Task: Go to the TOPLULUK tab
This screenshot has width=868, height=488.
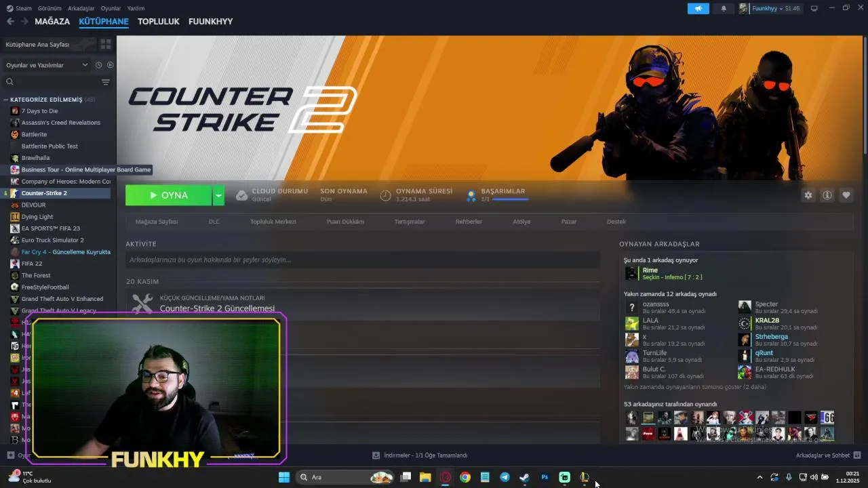Action: pyautogui.click(x=158, y=21)
